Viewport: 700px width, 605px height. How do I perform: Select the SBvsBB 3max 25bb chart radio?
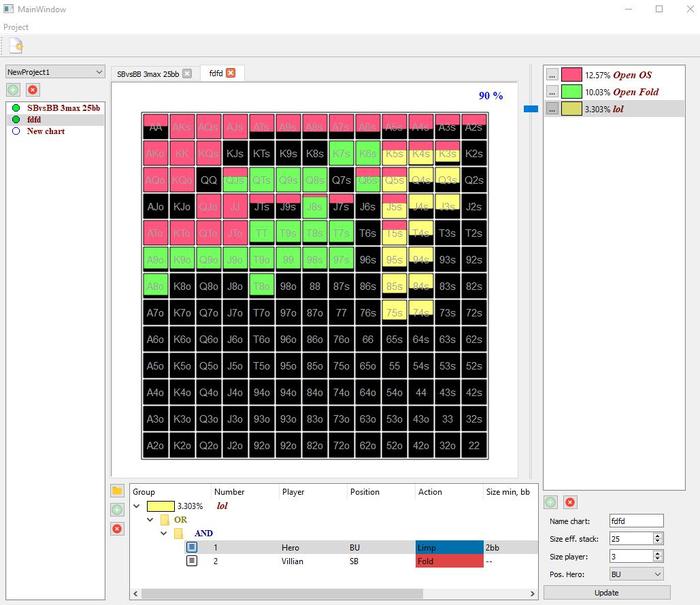pyautogui.click(x=16, y=108)
